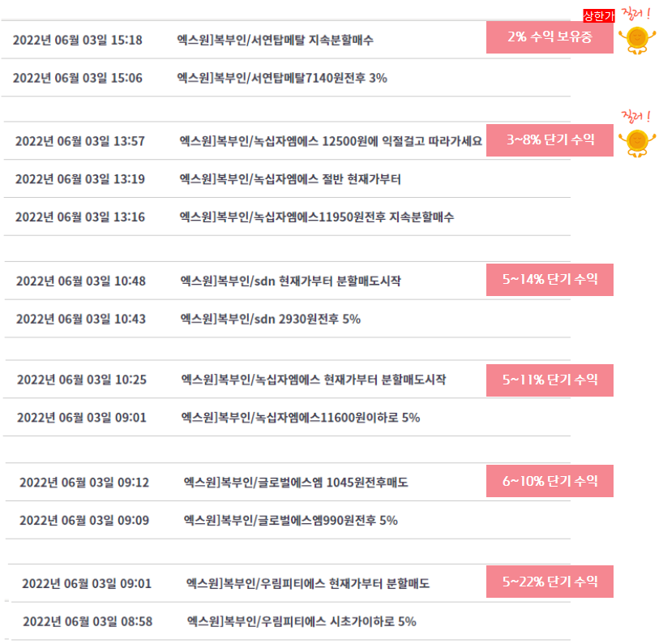Click the 6~10% 단기 수익 badge
The image size is (663, 644).
[x=550, y=481]
